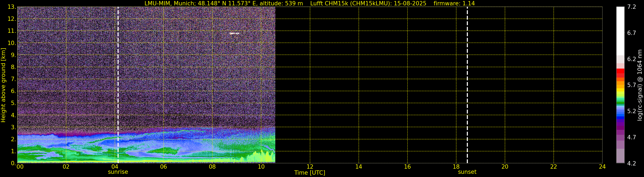Viewport: 644px width, 177px height.
Task: Click the colorbar tick label 6.2
Action: pyautogui.click(x=632, y=59)
